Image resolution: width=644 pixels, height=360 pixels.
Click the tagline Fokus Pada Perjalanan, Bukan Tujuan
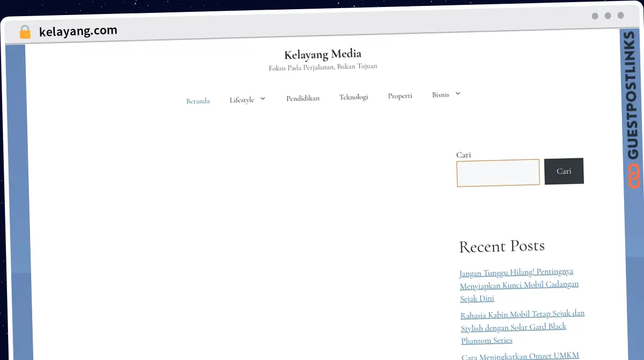click(x=323, y=67)
